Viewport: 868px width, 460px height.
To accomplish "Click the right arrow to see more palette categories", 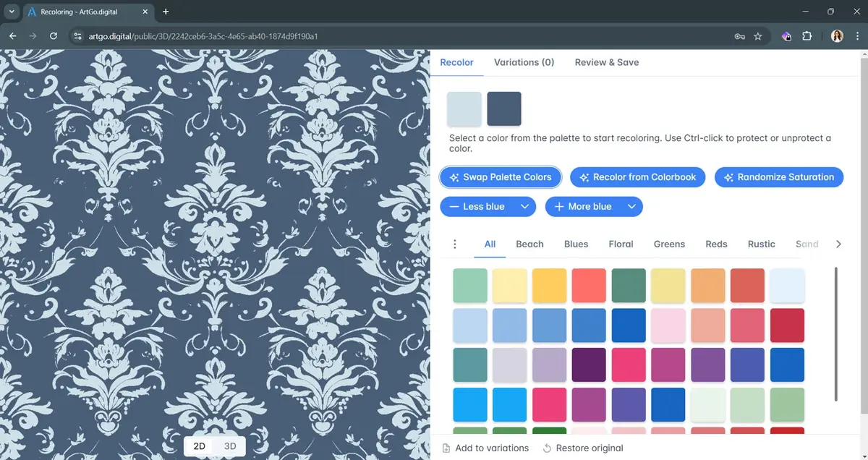I will click(x=839, y=244).
